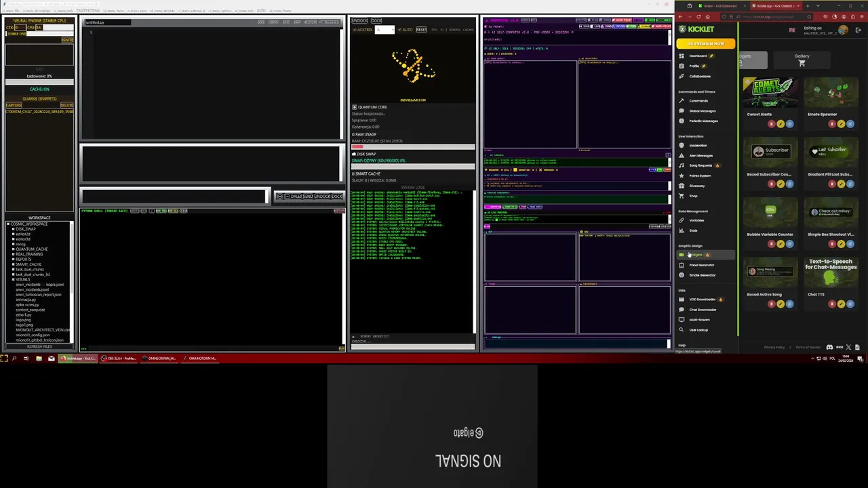Switch to the Gallery tab
Image resolution: width=868 pixels, height=488 pixels.
pyautogui.click(x=802, y=60)
